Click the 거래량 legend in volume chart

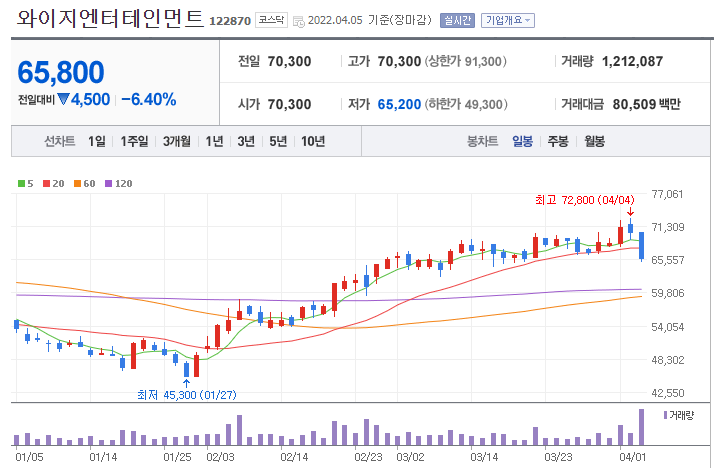[678, 415]
